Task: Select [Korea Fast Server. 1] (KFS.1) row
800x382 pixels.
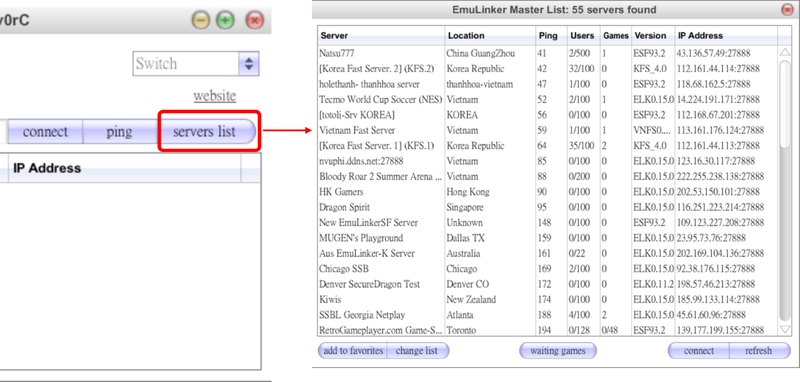Action: point(547,146)
